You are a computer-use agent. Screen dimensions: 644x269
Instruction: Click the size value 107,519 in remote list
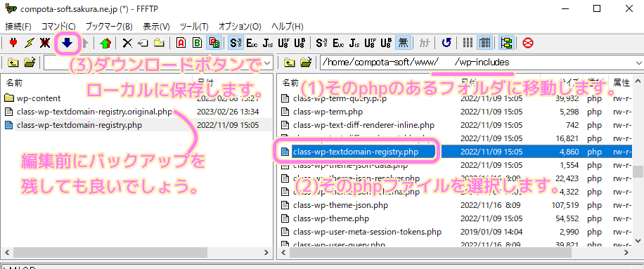click(x=565, y=205)
